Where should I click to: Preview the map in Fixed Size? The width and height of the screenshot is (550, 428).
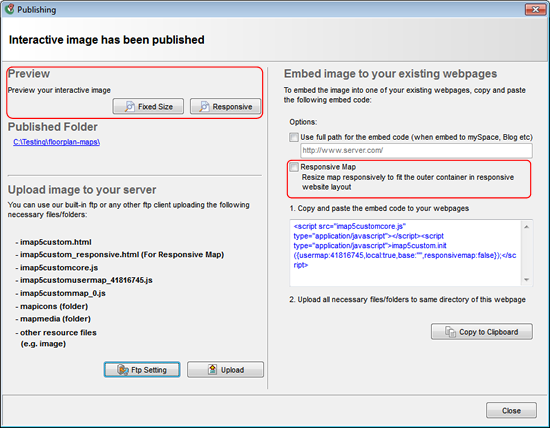click(x=148, y=106)
